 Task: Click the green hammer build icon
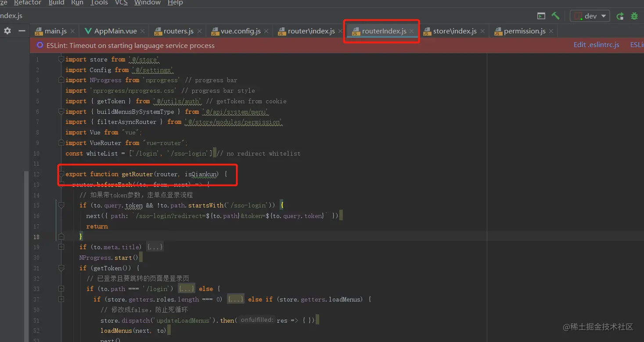pos(556,16)
